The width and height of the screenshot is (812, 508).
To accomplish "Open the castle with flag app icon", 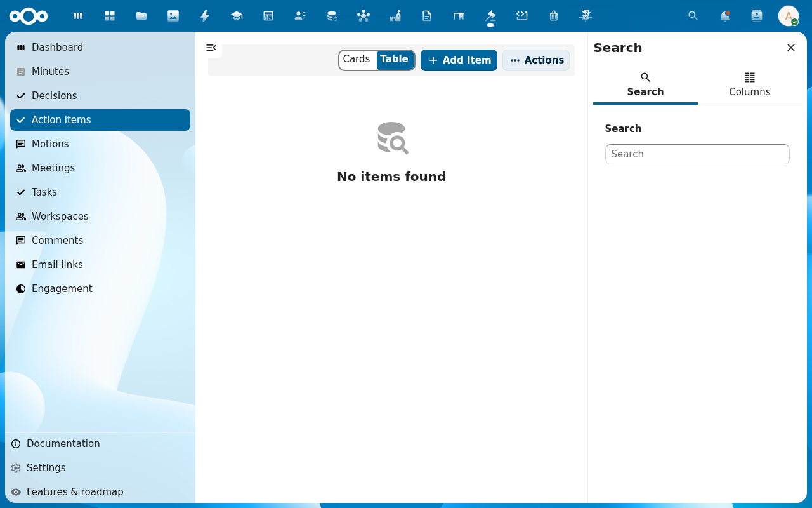I will click(x=395, y=16).
